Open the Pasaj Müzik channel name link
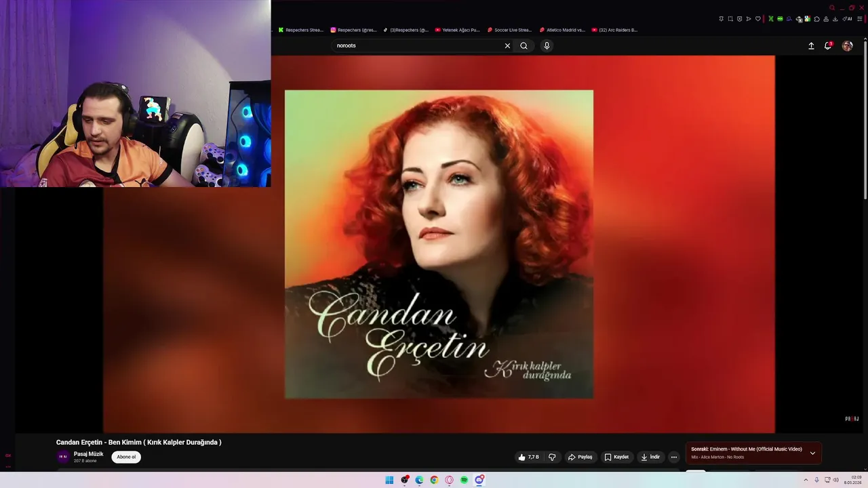The image size is (868, 488). pyautogui.click(x=89, y=454)
